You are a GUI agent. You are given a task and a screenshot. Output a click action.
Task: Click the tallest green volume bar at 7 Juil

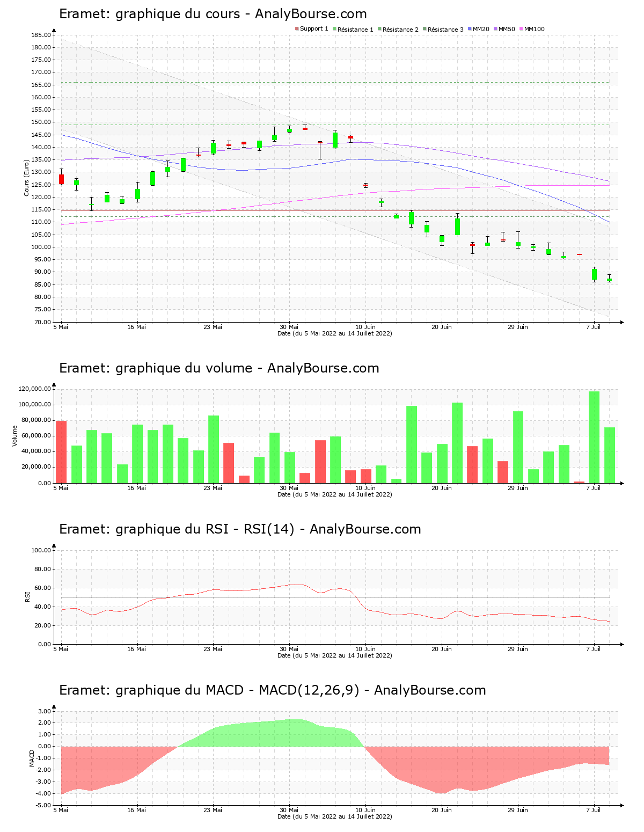click(594, 437)
